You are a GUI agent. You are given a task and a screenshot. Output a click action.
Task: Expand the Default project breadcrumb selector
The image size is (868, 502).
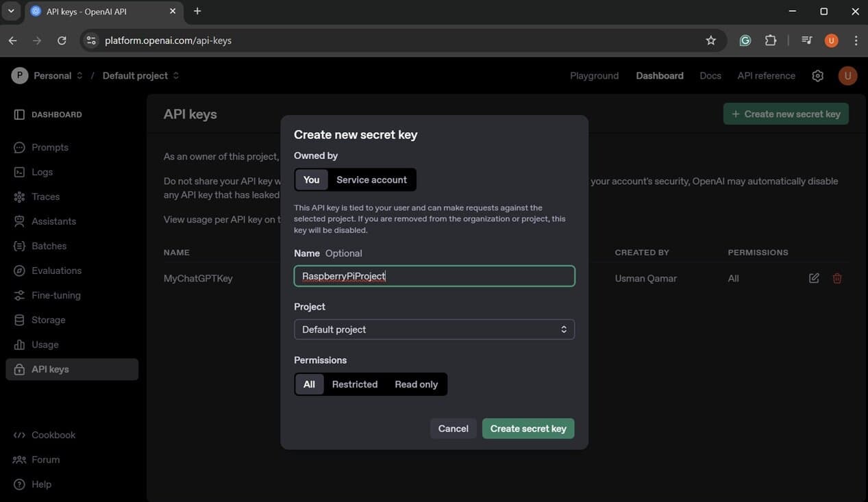coord(138,75)
